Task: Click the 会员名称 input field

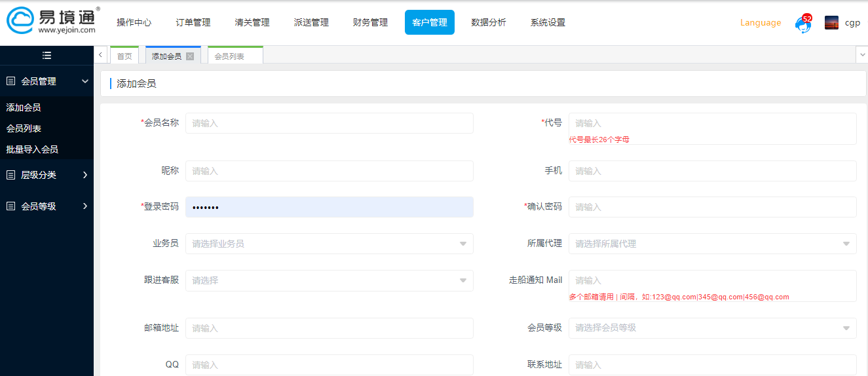Action: click(x=329, y=123)
